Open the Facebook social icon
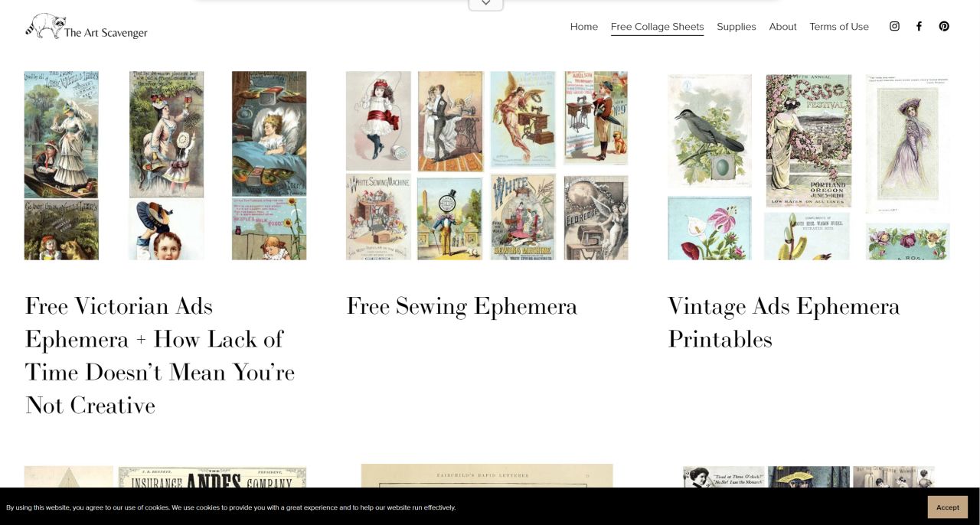The height and width of the screenshot is (525, 980). click(x=919, y=26)
